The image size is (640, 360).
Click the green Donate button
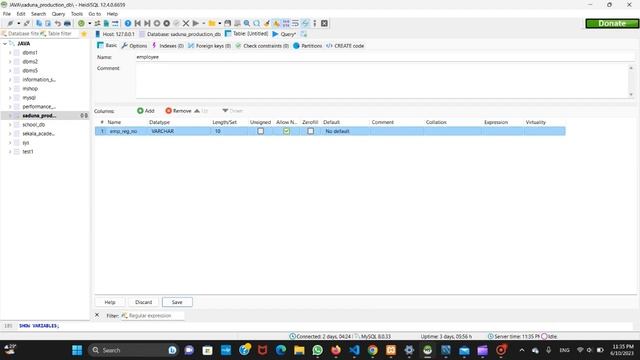pos(612,24)
